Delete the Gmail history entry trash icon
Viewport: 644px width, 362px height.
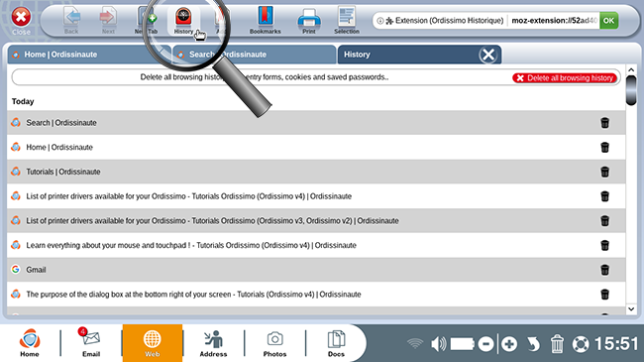tap(604, 270)
